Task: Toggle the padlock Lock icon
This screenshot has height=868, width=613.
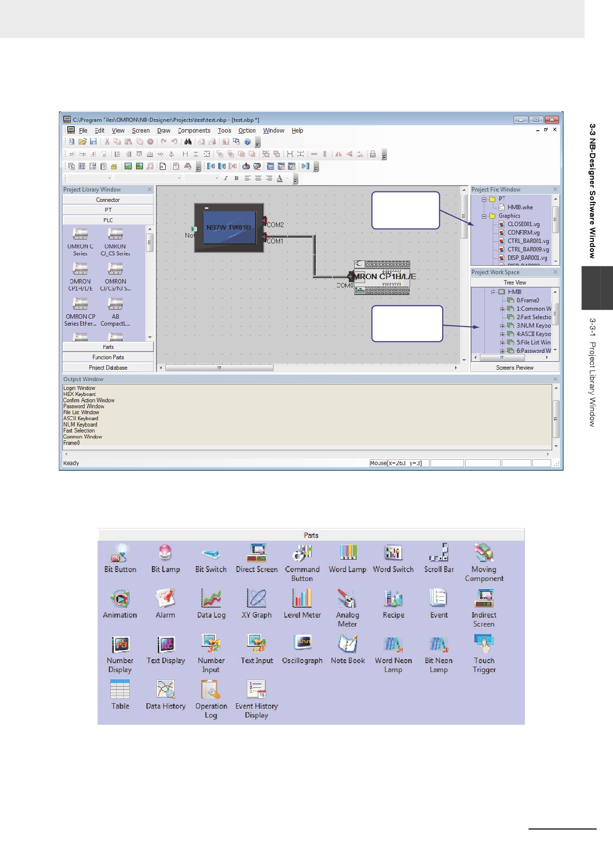Action: click(x=373, y=154)
